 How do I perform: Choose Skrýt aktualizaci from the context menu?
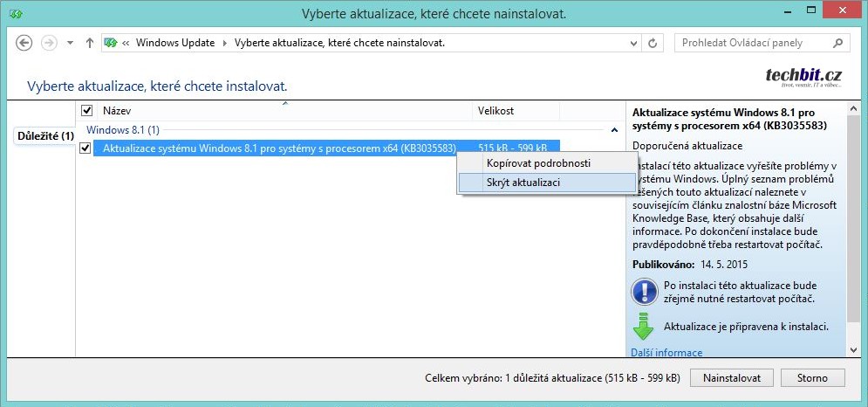pos(547,182)
